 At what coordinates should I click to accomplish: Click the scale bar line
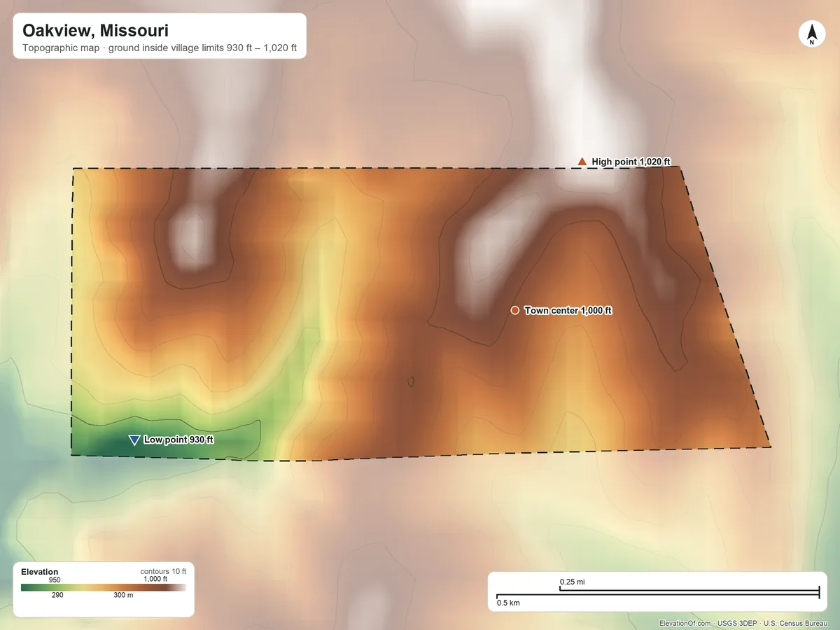pos(658,593)
